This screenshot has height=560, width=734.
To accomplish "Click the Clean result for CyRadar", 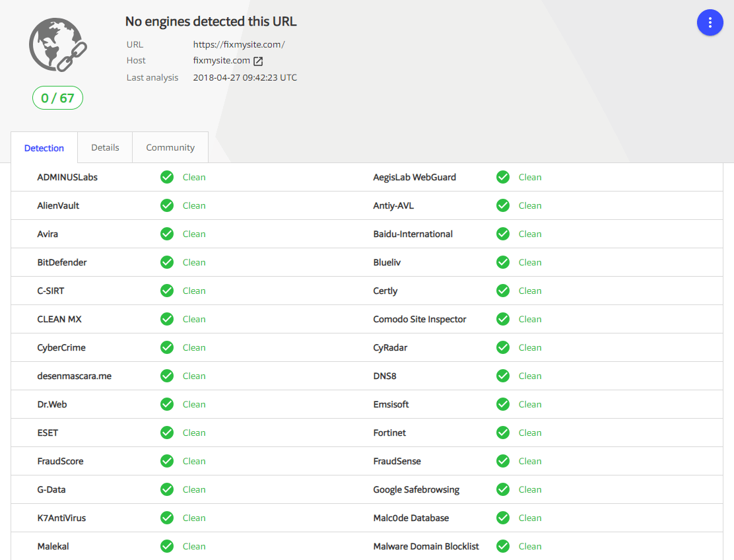I will [x=530, y=347].
